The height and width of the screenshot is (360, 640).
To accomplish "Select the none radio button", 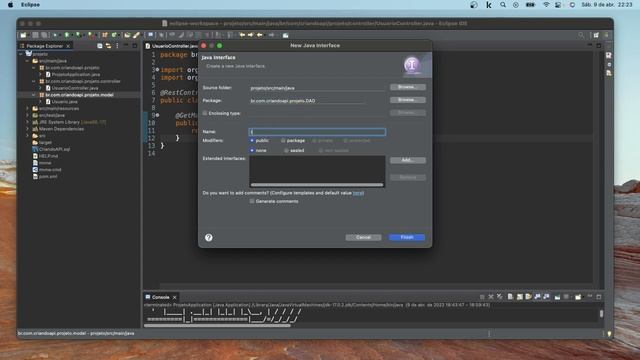I will (252, 150).
